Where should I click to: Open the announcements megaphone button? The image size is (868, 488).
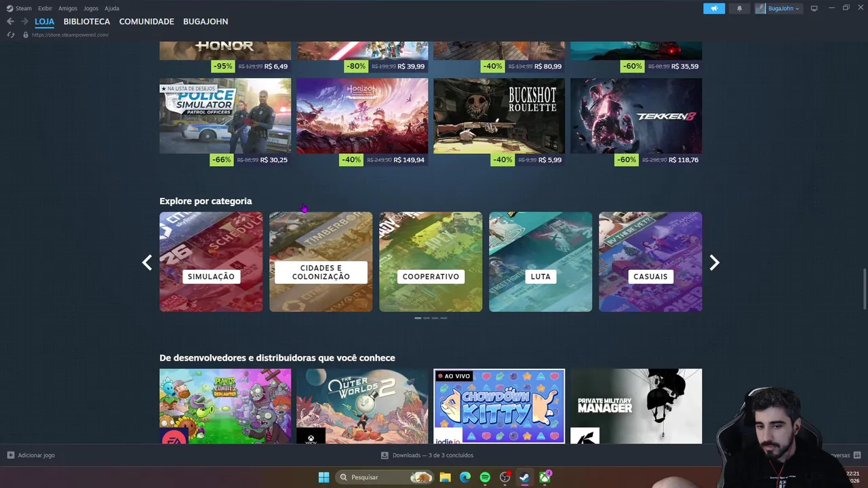coord(714,8)
